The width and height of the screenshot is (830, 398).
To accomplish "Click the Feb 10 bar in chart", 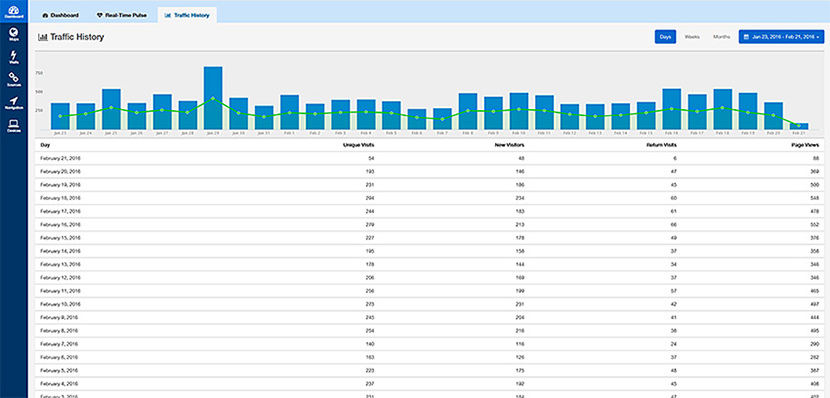I will [519, 111].
